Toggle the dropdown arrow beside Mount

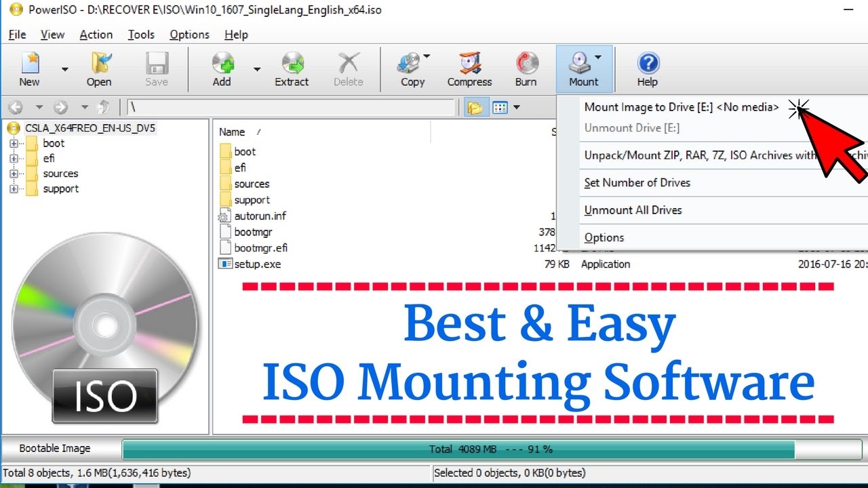(598, 58)
